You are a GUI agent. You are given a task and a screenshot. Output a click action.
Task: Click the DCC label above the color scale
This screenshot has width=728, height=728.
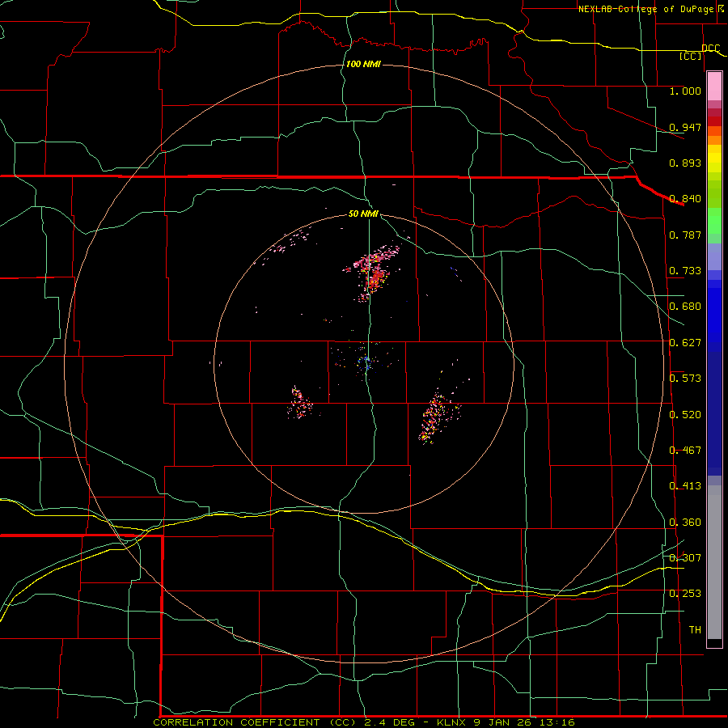tap(710, 48)
